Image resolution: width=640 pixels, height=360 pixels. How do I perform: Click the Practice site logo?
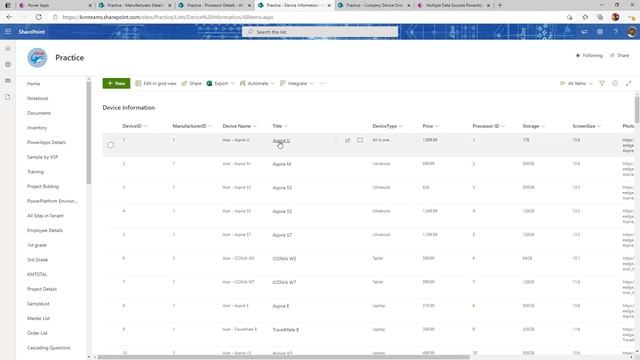(x=37, y=58)
